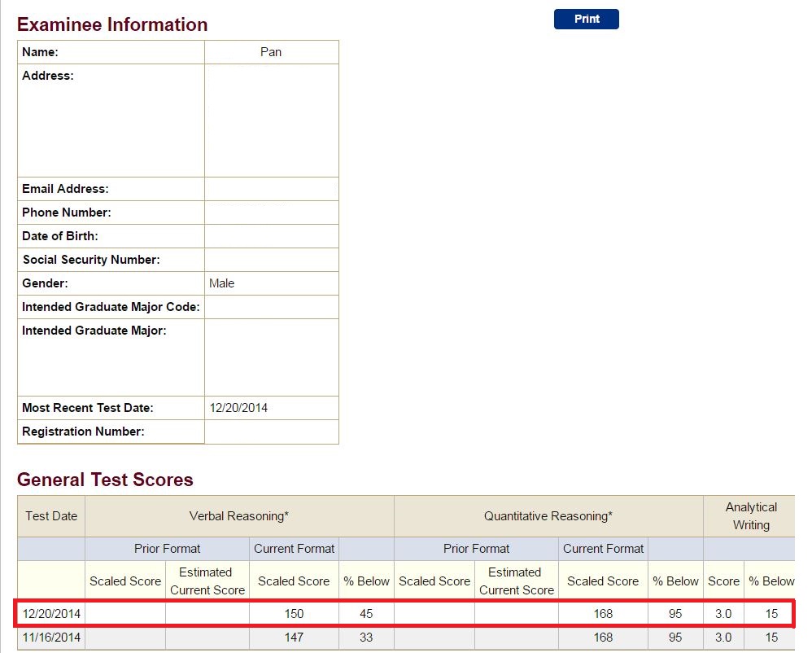The height and width of the screenshot is (653, 812).
Task: Click the 'Email Address:' label
Action: (65, 189)
